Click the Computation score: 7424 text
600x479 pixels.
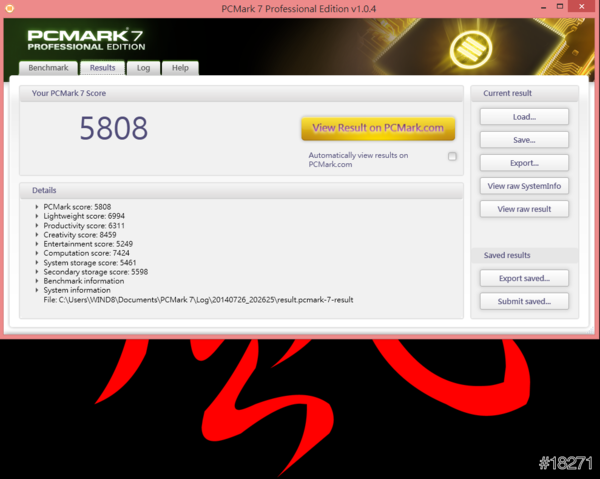pos(86,253)
